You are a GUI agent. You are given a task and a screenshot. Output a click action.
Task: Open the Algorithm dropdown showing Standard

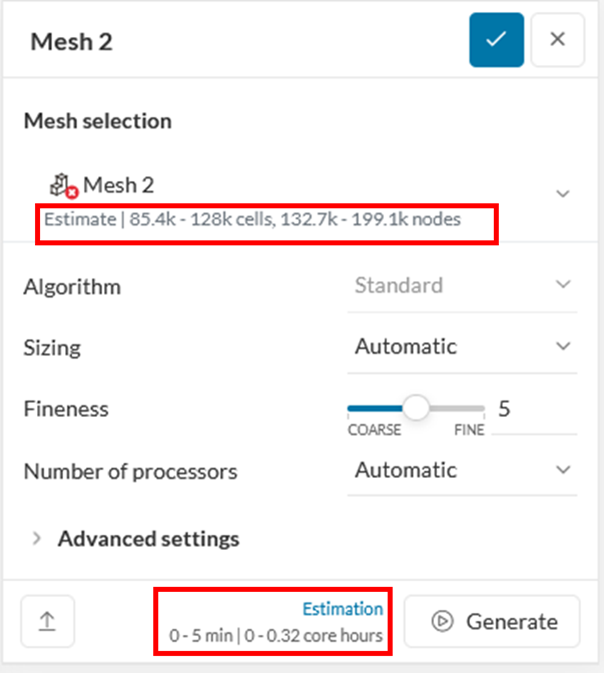(x=462, y=286)
